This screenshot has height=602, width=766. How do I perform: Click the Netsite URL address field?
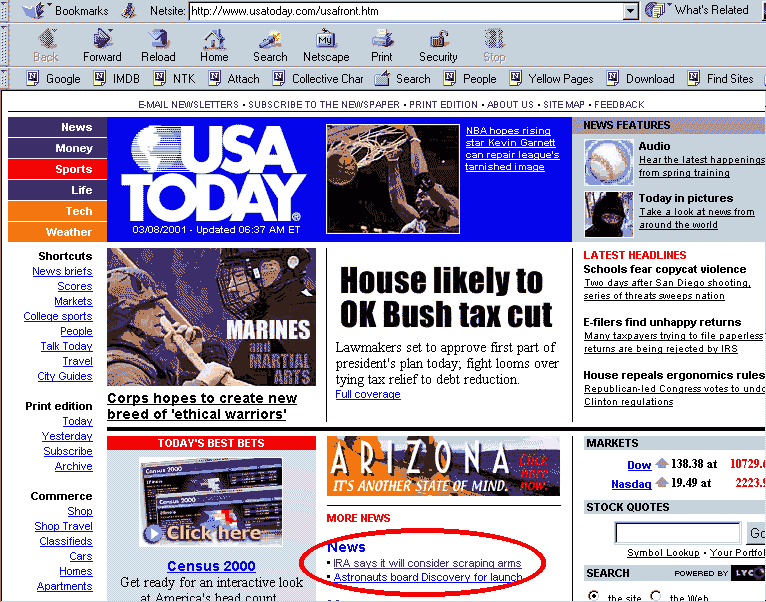pyautogui.click(x=406, y=11)
